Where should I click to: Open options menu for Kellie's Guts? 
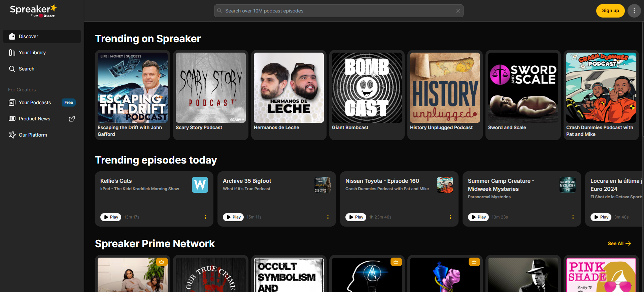205,217
